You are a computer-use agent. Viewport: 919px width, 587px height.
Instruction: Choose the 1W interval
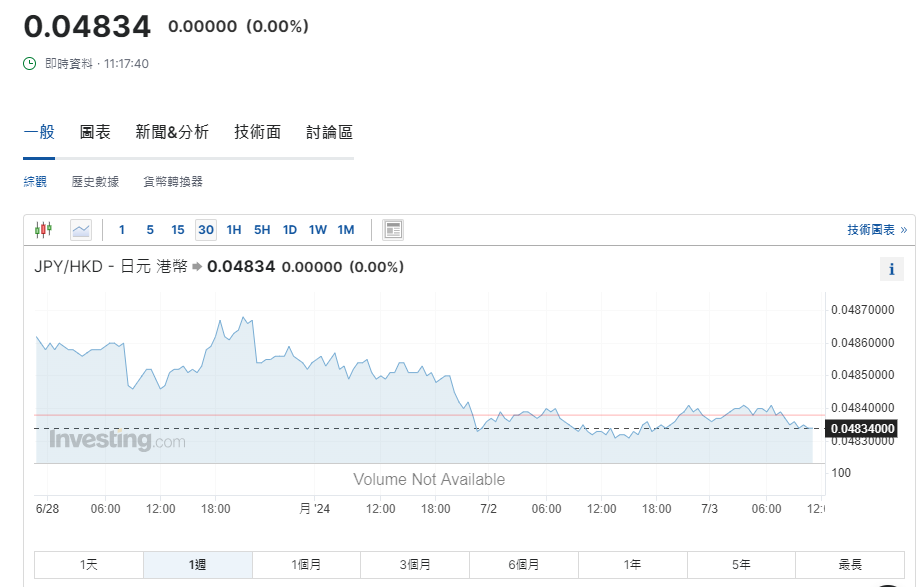(318, 230)
